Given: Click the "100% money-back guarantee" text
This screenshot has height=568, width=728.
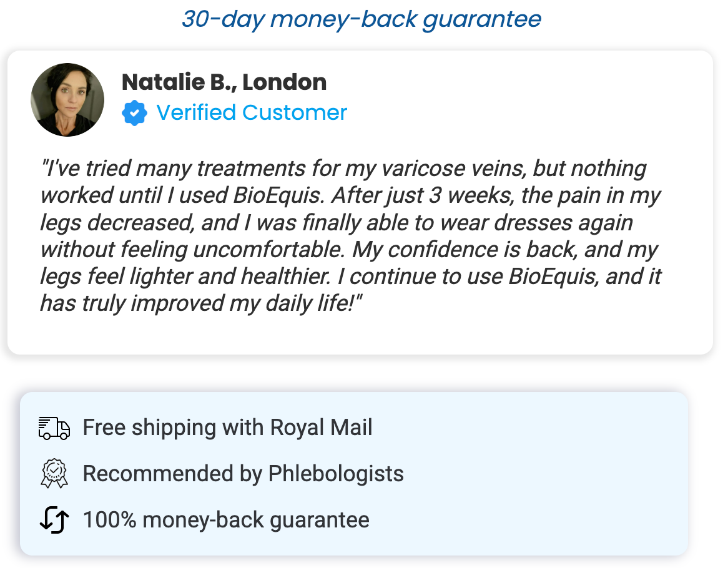Looking at the screenshot, I should click(226, 520).
